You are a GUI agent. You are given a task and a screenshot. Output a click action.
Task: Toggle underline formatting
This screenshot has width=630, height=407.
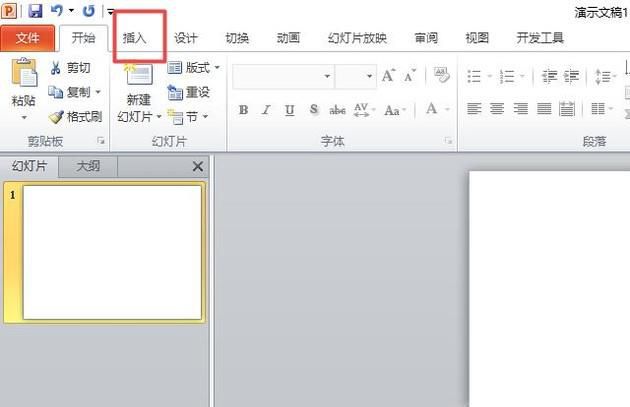pyautogui.click(x=289, y=110)
